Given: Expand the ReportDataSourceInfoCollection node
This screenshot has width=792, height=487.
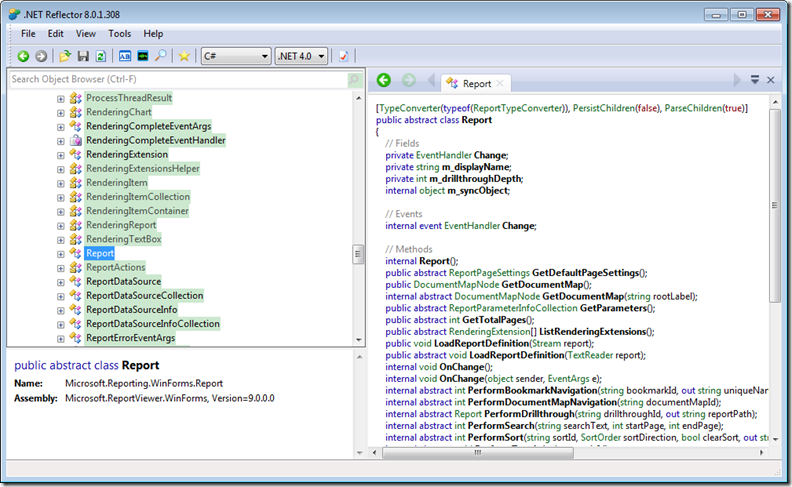Looking at the screenshot, I should coord(61,324).
